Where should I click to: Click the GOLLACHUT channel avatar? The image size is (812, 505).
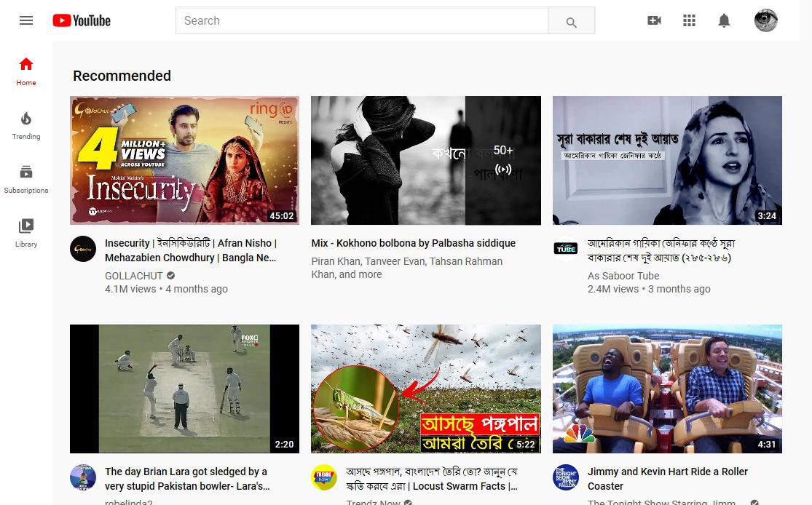point(82,249)
